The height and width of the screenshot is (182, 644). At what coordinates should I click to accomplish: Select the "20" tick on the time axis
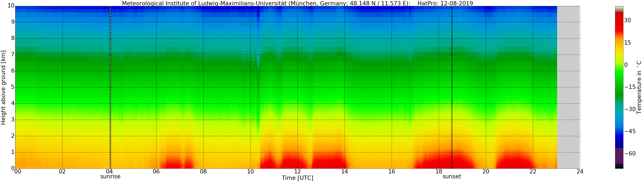(x=486, y=172)
